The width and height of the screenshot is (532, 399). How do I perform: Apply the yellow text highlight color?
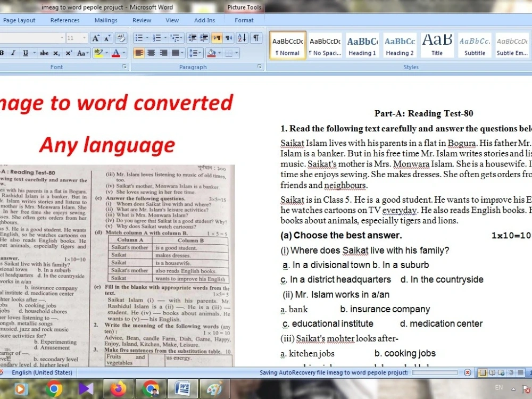(x=98, y=53)
